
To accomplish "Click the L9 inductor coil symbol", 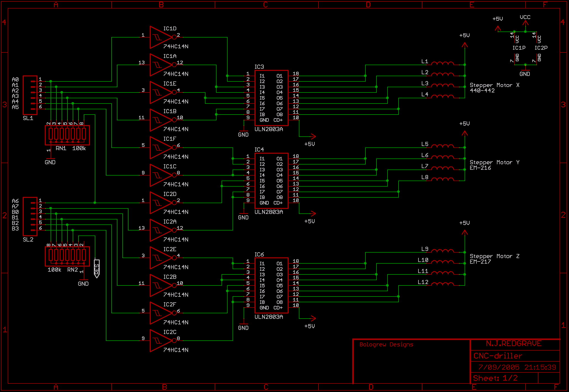I will tap(442, 251).
